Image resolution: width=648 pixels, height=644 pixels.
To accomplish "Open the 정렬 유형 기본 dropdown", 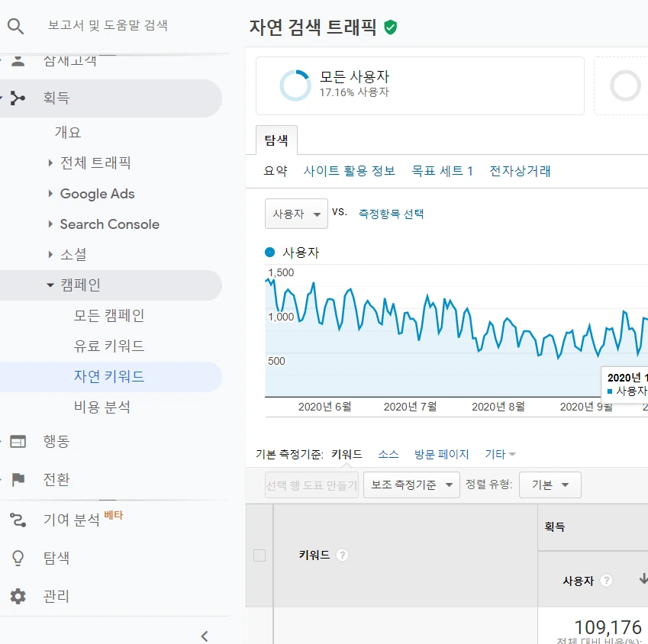I will [550, 485].
